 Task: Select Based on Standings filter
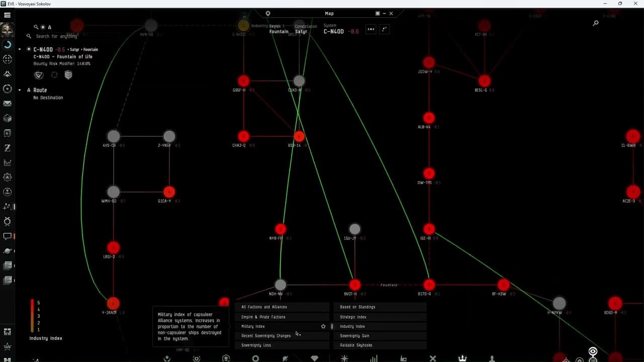(380, 307)
